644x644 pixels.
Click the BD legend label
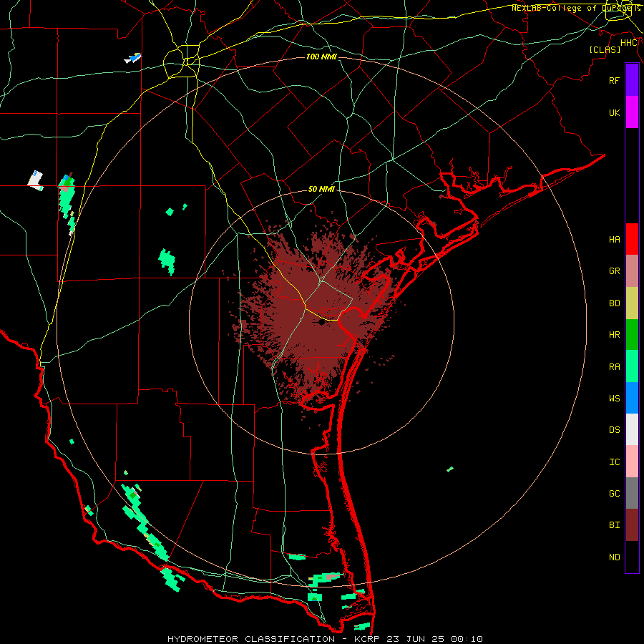tap(614, 303)
